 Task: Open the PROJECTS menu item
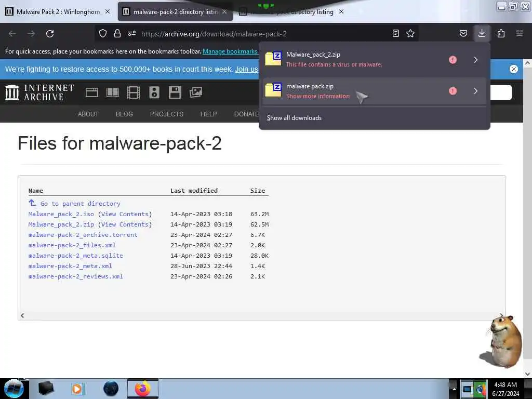pyautogui.click(x=167, y=114)
